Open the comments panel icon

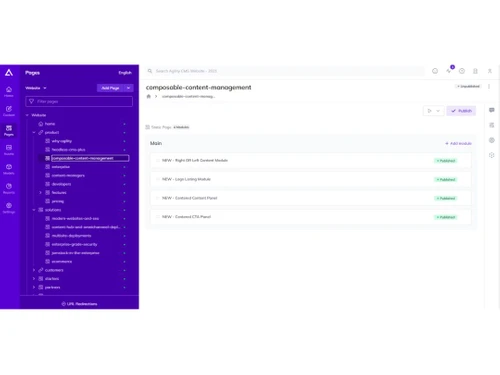[x=492, y=110]
